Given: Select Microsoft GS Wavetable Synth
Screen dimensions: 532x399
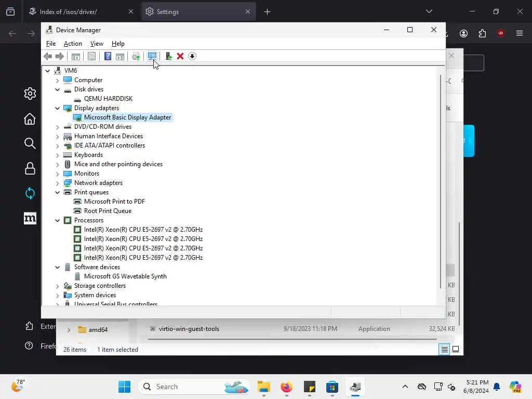Looking at the screenshot, I should (125, 276).
